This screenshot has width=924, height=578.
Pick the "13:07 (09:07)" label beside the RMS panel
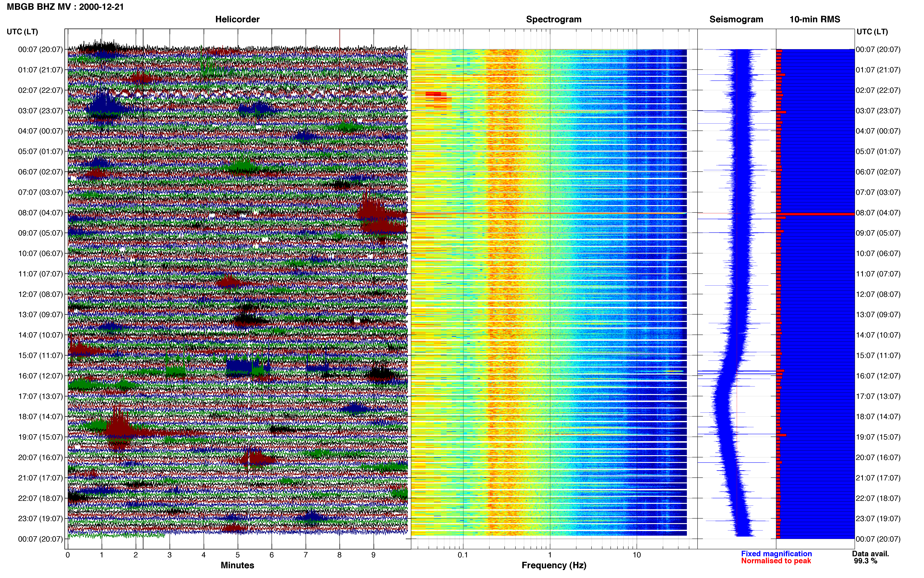coord(878,315)
